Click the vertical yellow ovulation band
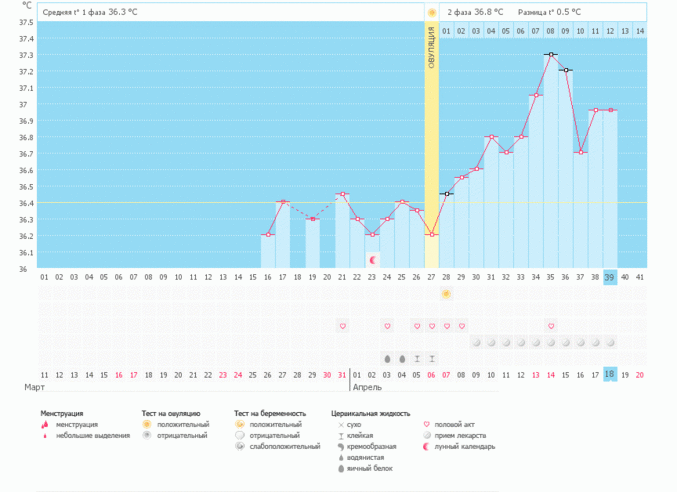 (x=432, y=150)
